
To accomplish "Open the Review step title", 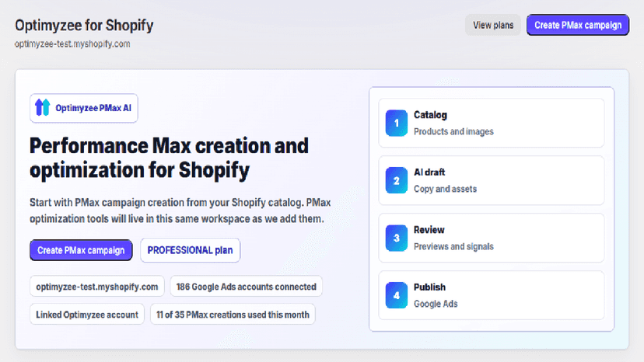I will 429,230.
